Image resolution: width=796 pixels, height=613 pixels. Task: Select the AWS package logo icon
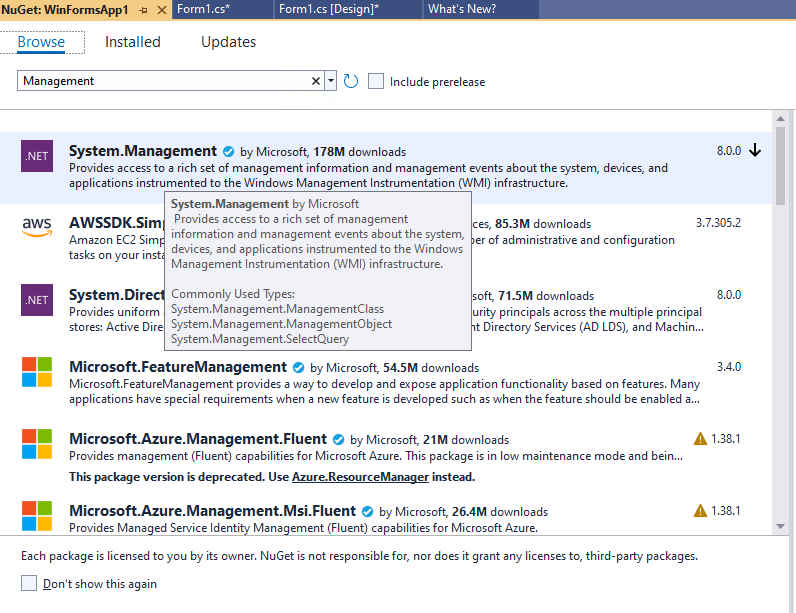tap(37, 227)
